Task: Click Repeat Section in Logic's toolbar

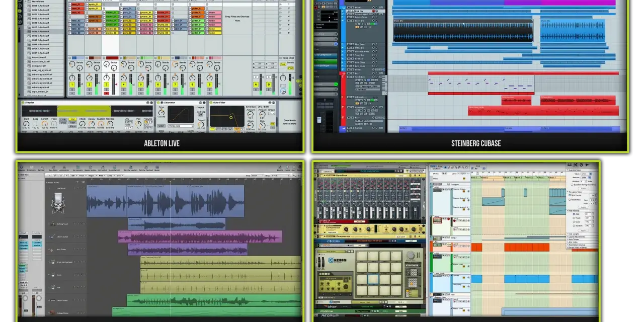Action: 90,168
